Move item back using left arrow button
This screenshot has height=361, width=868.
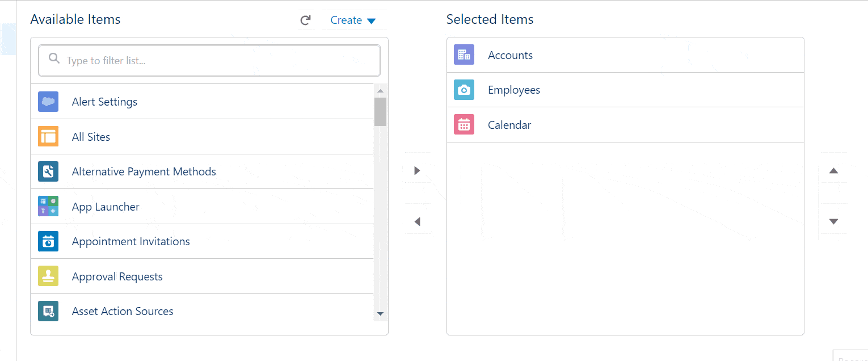click(x=418, y=221)
